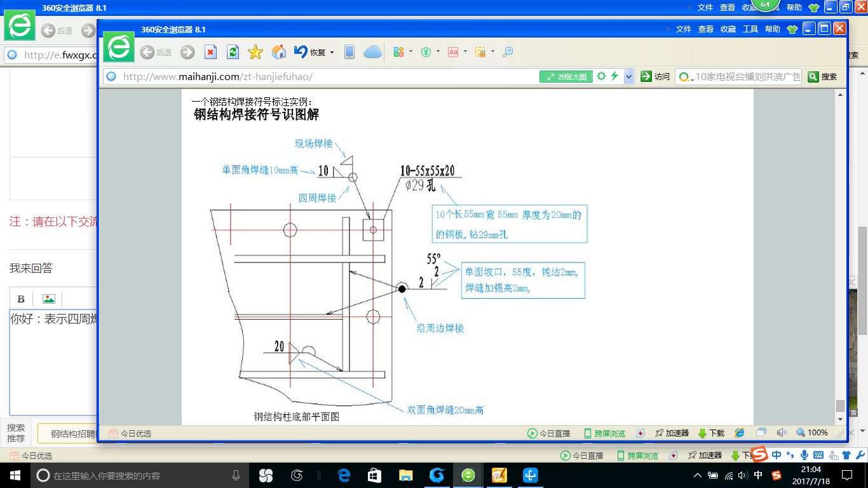Click the green lightning speed mode icon
Viewport: 868px width, 488px height.
pyautogui.click(x=614, y=76)
